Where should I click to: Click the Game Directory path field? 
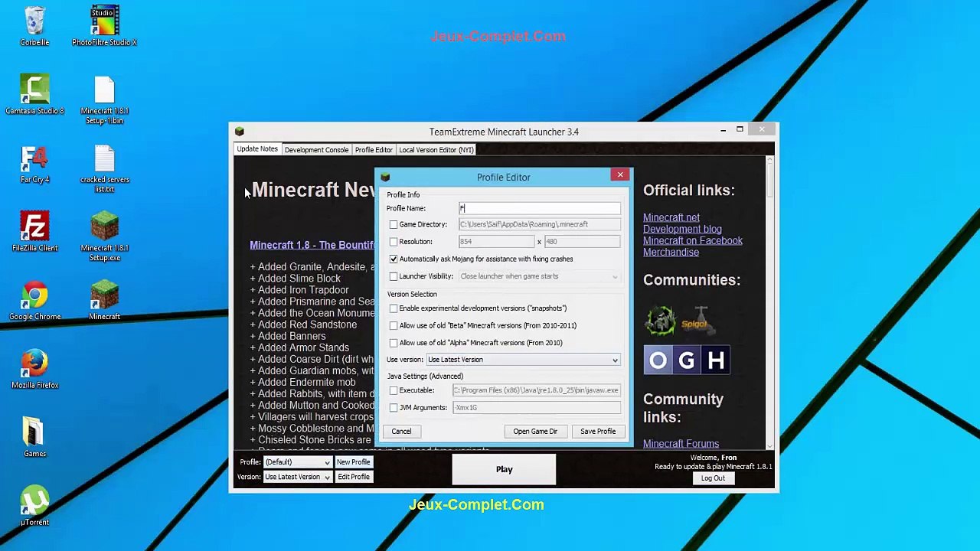click(539, 224)
